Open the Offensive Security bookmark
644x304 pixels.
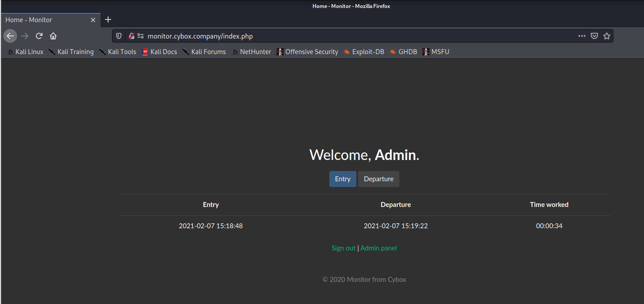coord(307,52)
